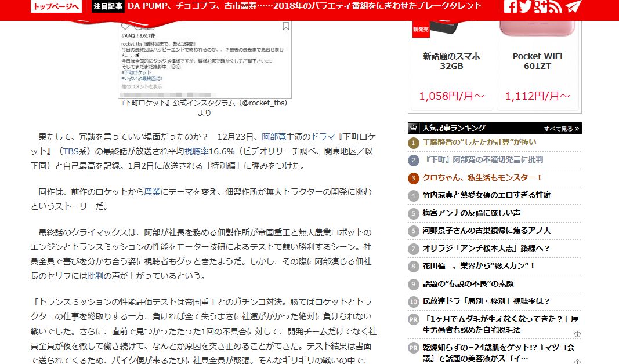Click the 視聴率 link in article

pos(197,151)
